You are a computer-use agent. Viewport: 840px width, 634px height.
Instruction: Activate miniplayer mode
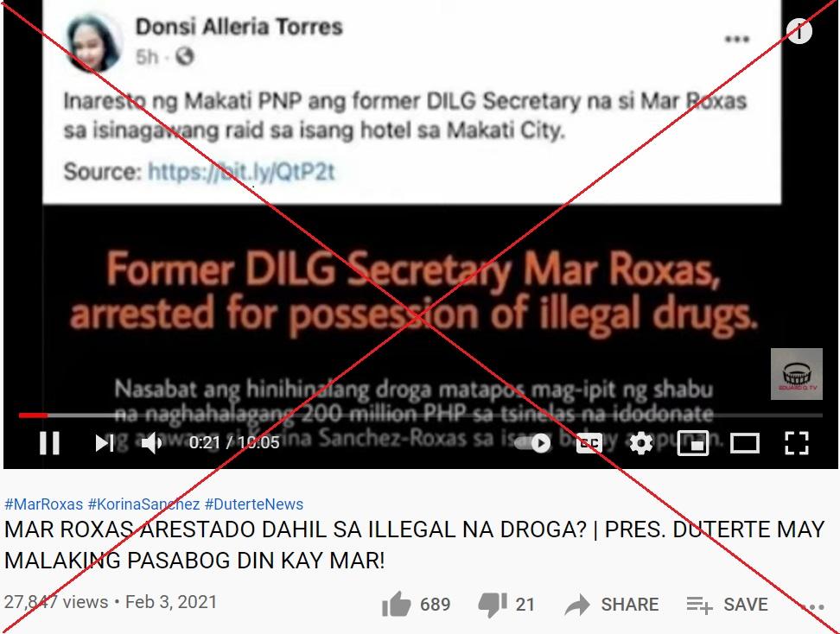pyautogui.click(x=693, y=443)
